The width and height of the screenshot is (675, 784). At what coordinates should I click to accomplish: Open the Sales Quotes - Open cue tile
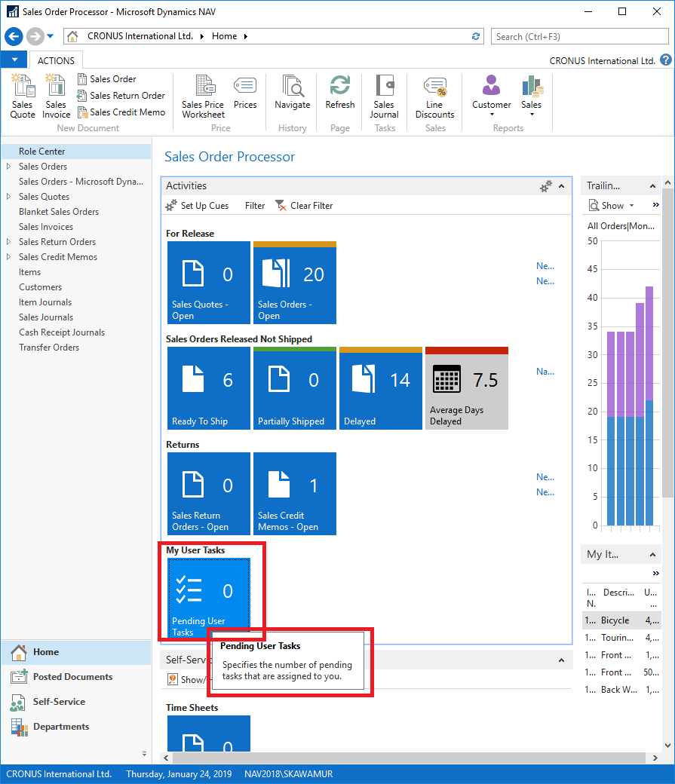pyautogui.click(x=209, y=283)
